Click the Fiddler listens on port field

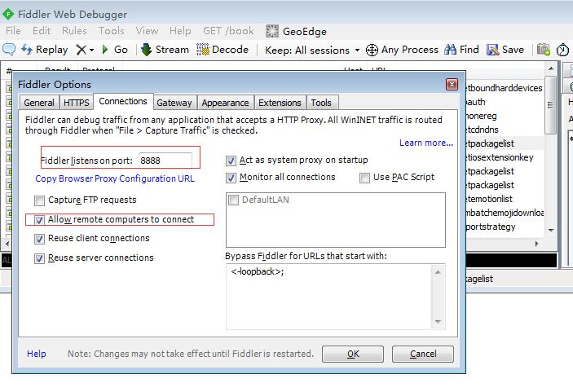click(165, 161)
